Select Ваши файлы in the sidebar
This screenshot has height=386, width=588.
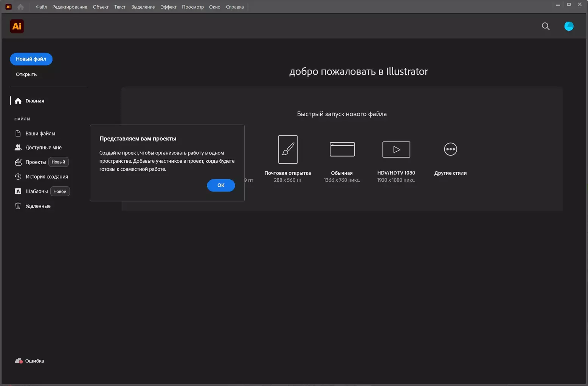click(x=40, y=134)
